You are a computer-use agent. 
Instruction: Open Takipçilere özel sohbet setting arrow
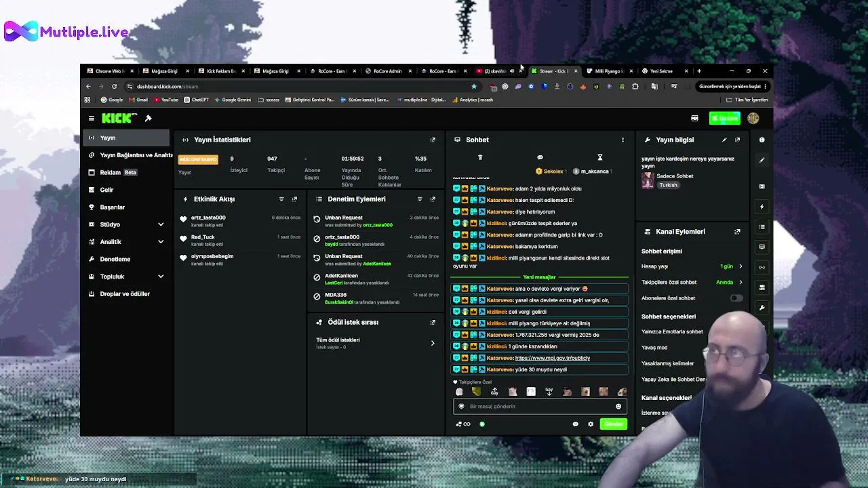pyautogui.click(x=741, y=282)
